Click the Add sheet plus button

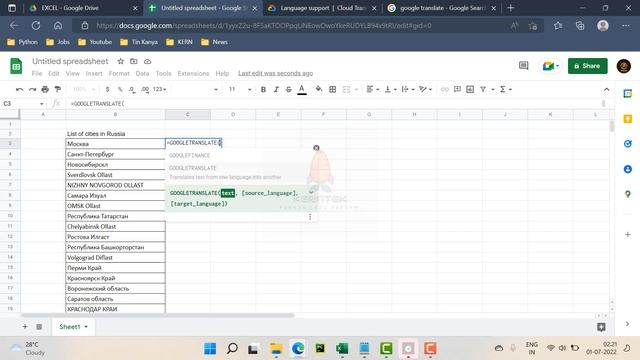(25, 327)
